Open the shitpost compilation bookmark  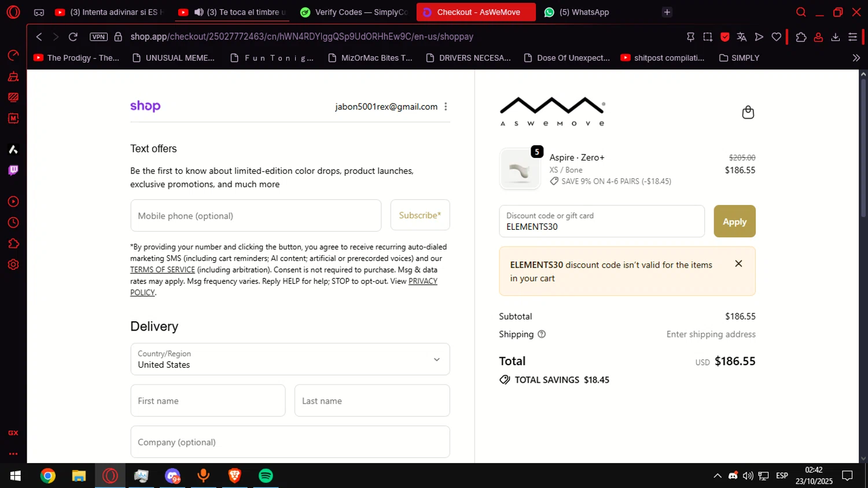pos(663,58)
